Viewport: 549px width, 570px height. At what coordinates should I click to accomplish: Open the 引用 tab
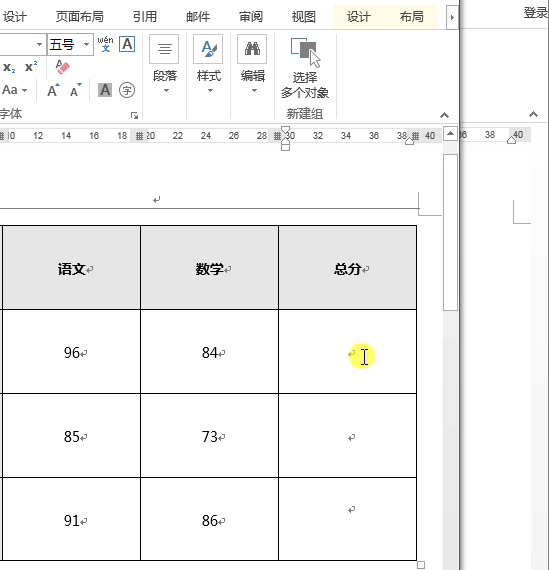144,17
